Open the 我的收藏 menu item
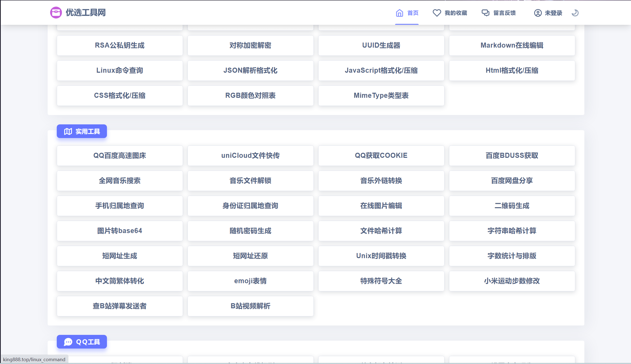Image resolution: width=631 pixels, height=364 pixels. pos(456,13)
